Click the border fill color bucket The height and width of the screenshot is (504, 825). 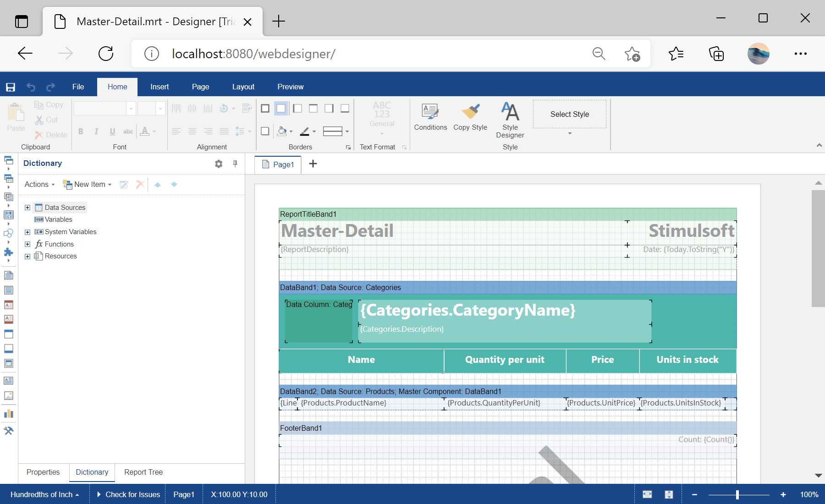click(282, 131)
